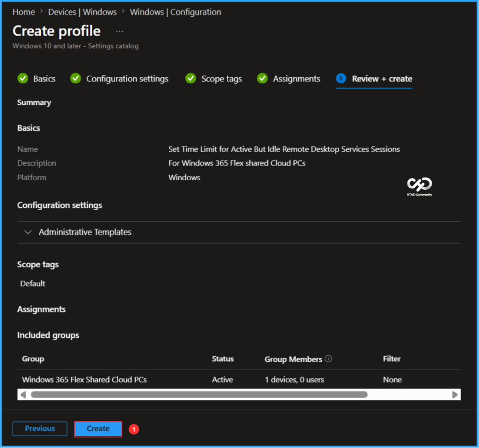Click the Platform value Windows
The height and width of the screenshot is (448, 479).
pos(184,177)
